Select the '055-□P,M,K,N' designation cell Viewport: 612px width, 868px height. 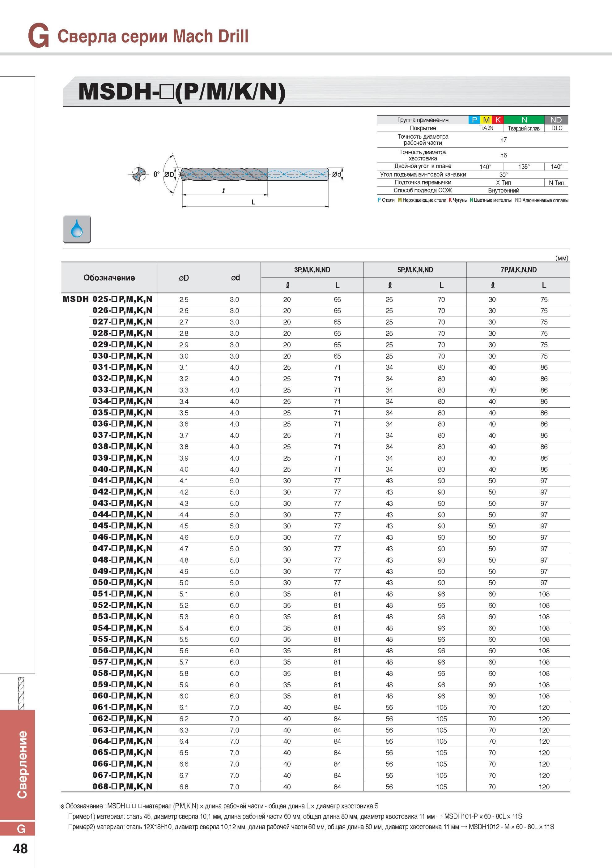point(122,639)
